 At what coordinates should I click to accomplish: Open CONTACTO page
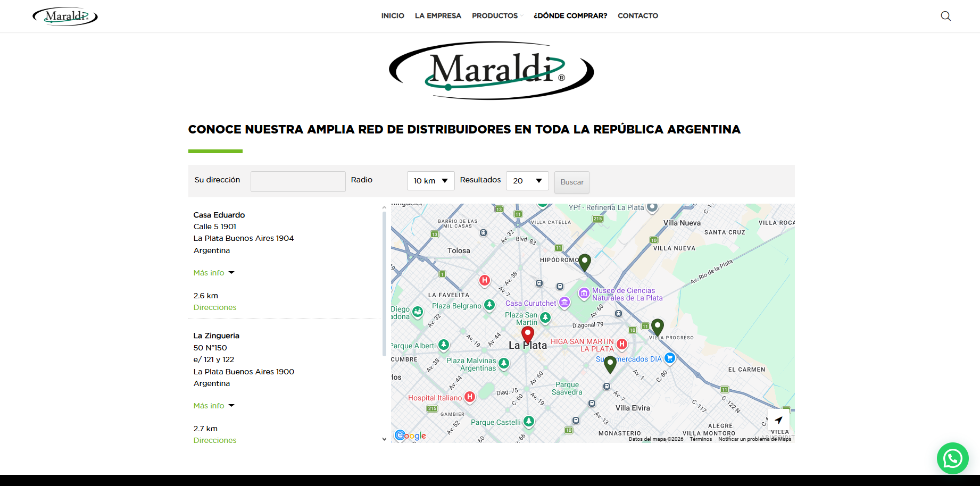(638, 16)
